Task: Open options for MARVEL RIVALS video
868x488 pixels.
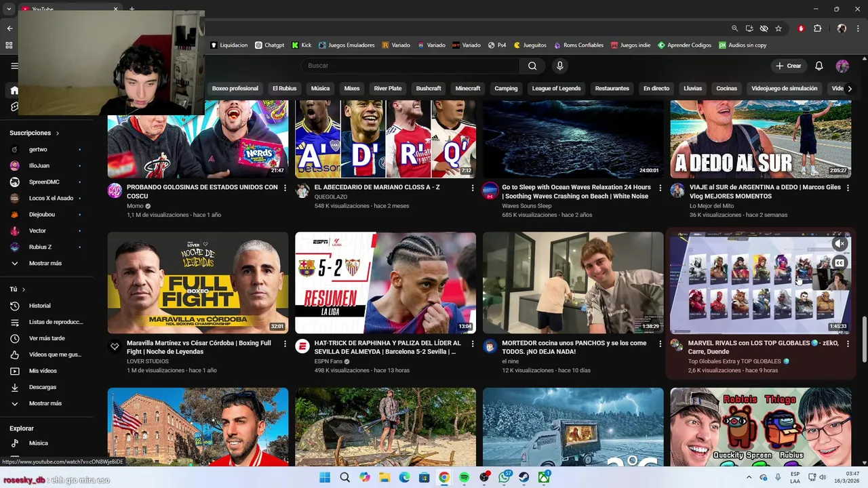Action: tap(848, 344)
